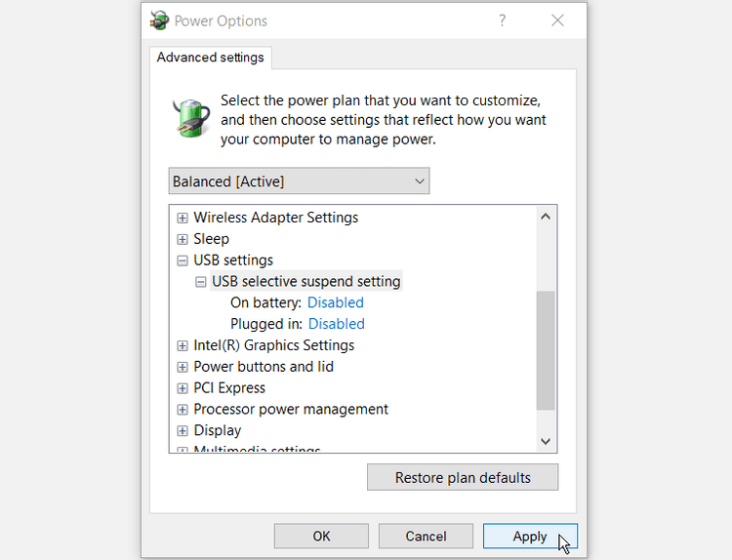The height and width of the screenshot is (560, 732).
Task: Expand the PCI Express node
Action: click(183, 388)
